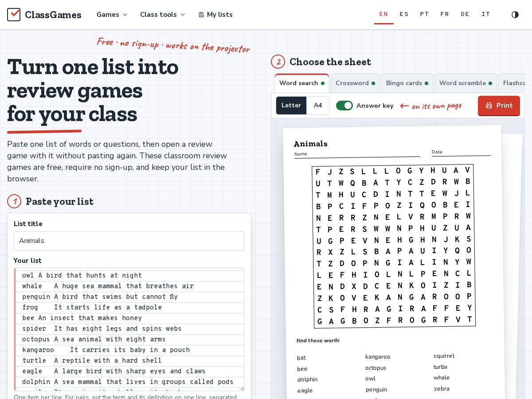Click the 'dolphin A sea mammal' line
Viewport: 532px width, 399px height.
point(128,382)
